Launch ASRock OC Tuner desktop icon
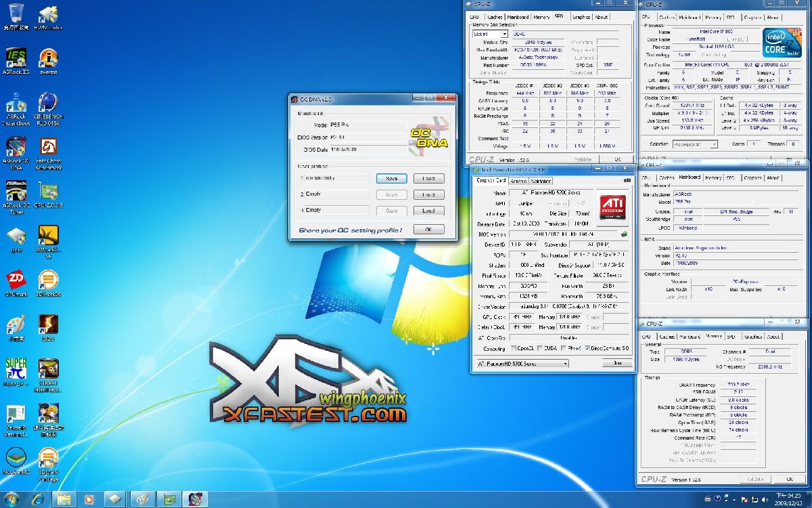 point(16,198)
